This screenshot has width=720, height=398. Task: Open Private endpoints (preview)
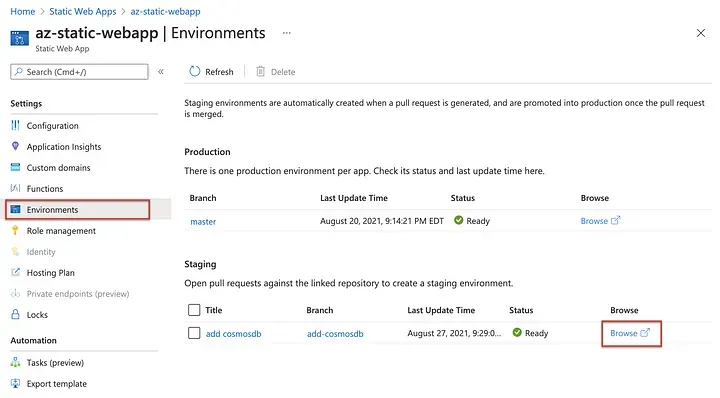78,294
